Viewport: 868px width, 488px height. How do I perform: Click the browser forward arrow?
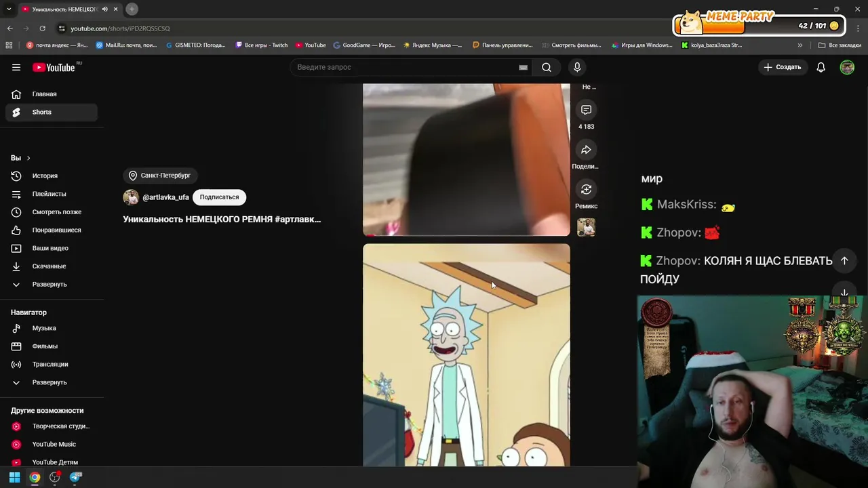pyautogui.click(x=26, y=28)
